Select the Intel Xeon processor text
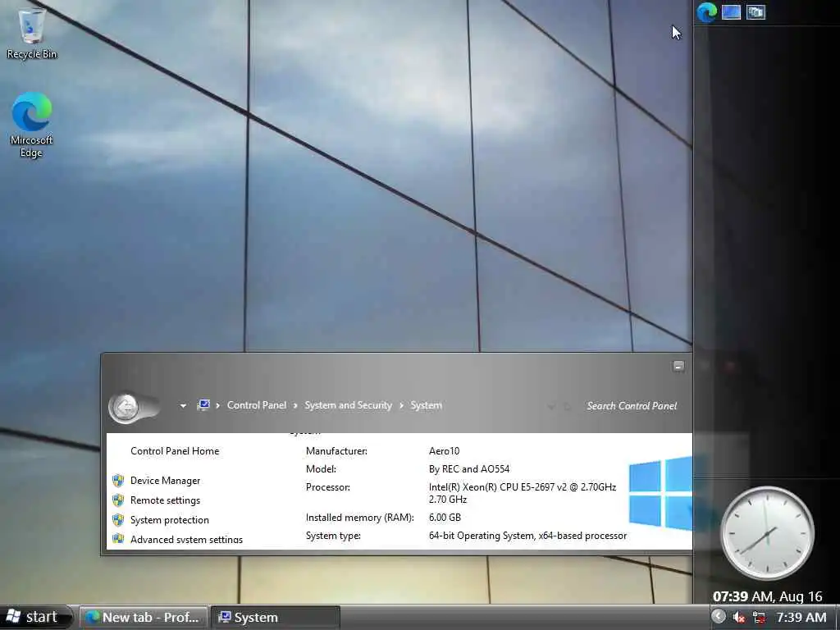Viewport: 840px width, 630px height. click(x=523, y=493)
